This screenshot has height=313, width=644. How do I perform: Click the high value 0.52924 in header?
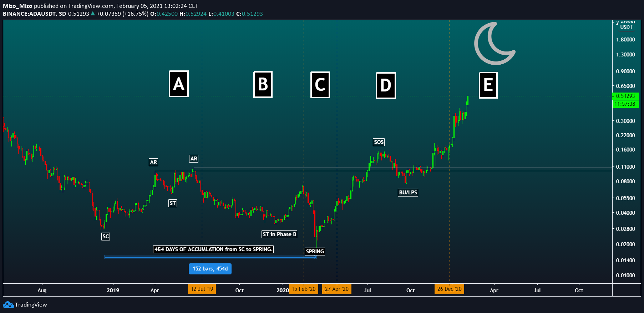196,14
